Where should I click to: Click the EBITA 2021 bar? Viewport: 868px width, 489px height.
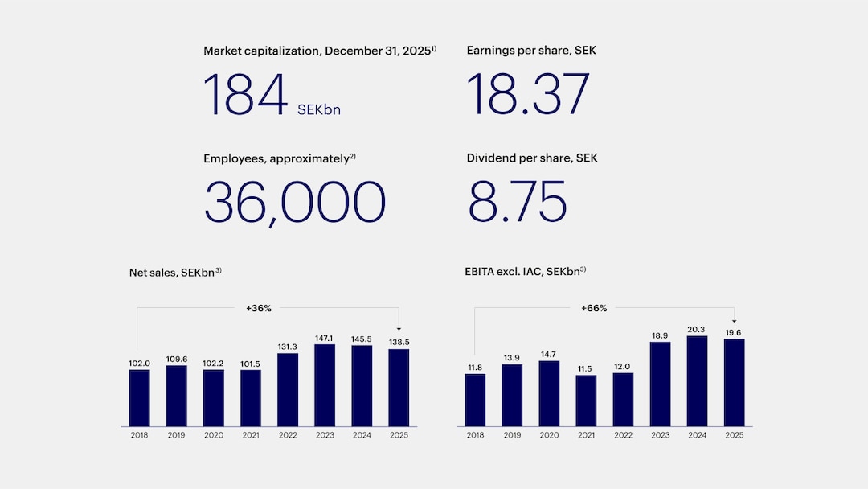point(586,401)
